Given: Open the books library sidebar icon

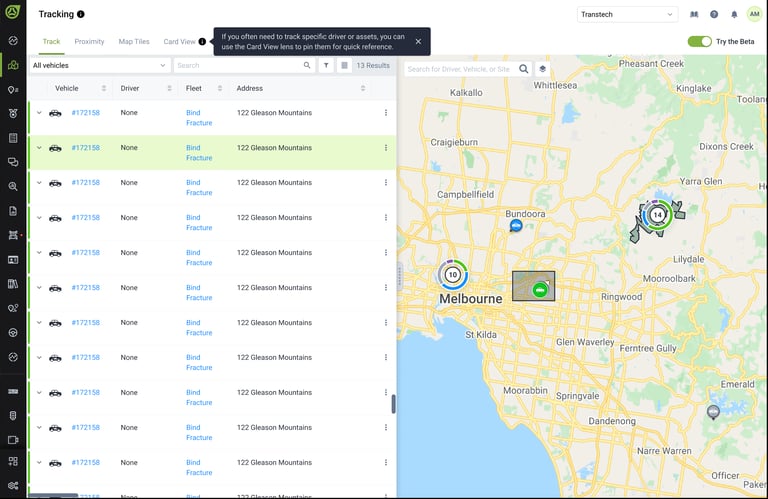Looking at the screenshot, I should point(13,284).
